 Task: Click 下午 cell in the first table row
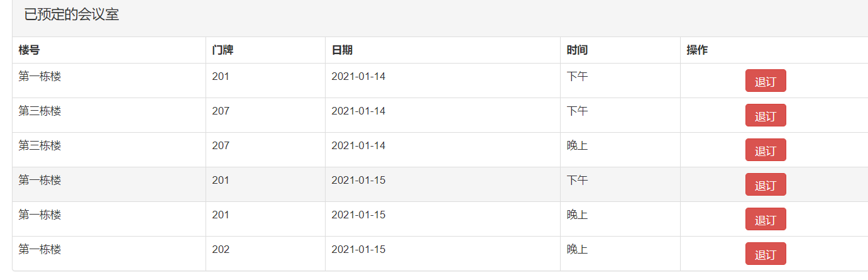pyautogui.click(x=577, y=77)
